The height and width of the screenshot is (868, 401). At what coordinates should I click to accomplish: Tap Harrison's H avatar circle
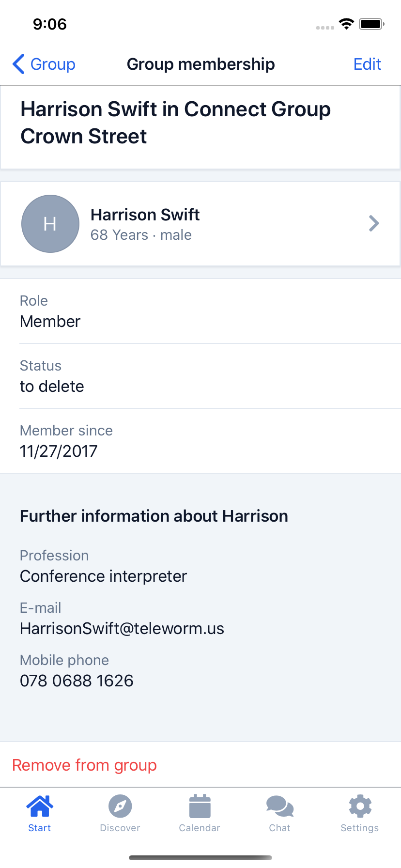(x=50, y=224)
